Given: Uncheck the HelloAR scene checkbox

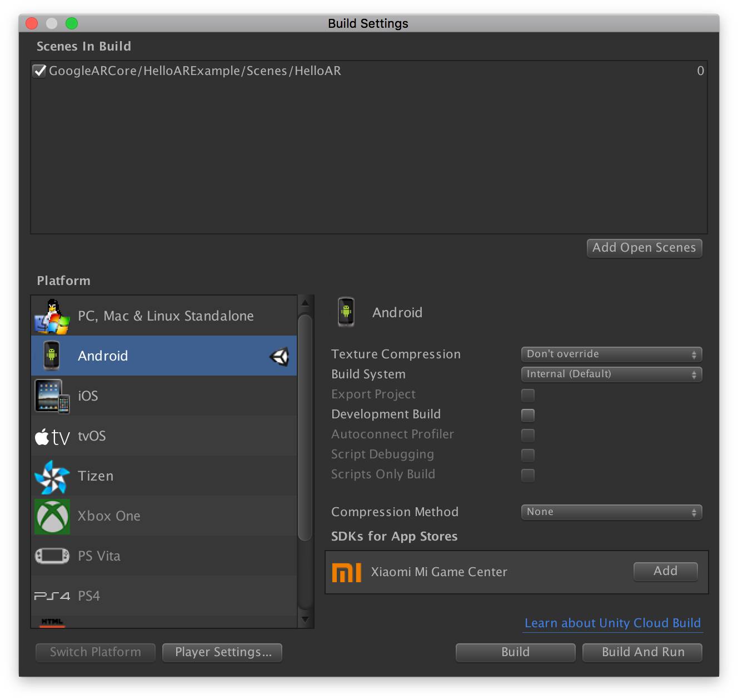Looking at the screenshot, I should tap(39, 71).
